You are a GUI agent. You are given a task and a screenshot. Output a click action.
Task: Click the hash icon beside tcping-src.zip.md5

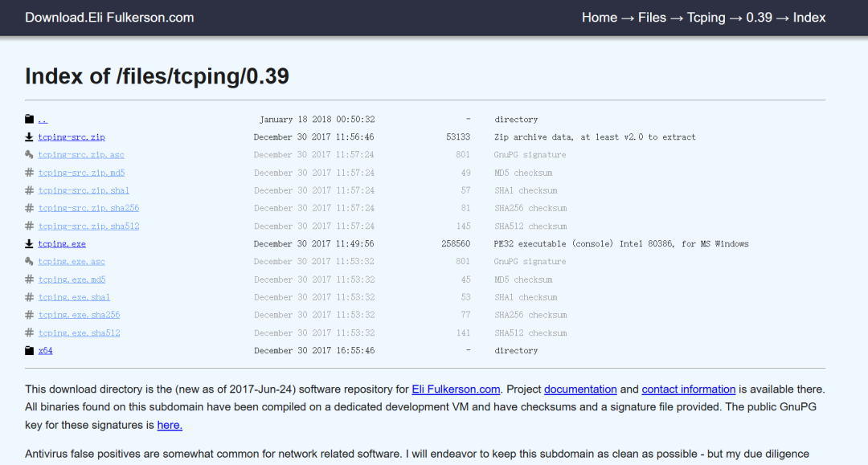pos(30,173)
